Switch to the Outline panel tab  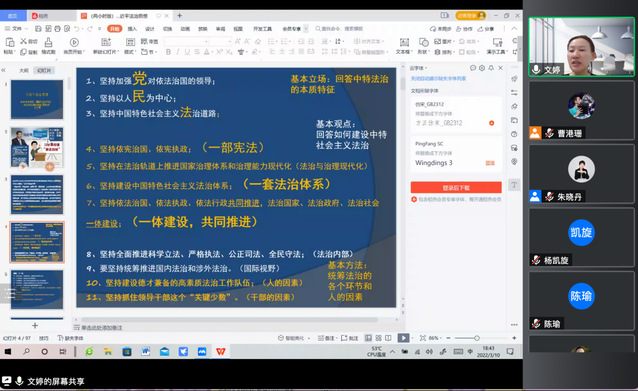coord(24,70)
